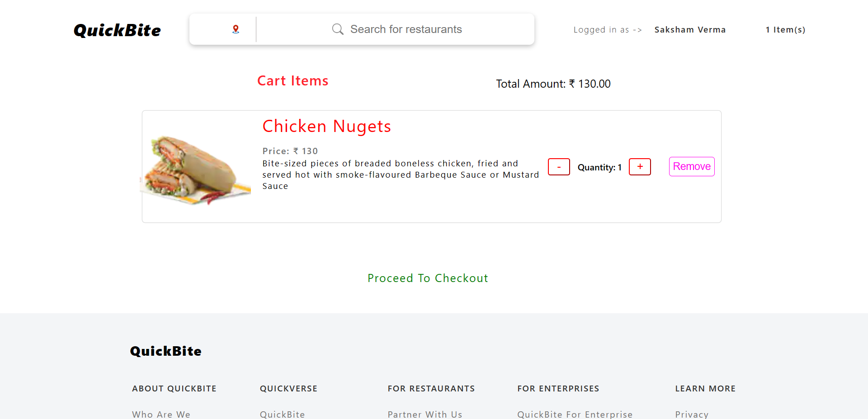Open QuickBite For Enterprise
Viewport: 868px width, 419px height.
(575, 414)
